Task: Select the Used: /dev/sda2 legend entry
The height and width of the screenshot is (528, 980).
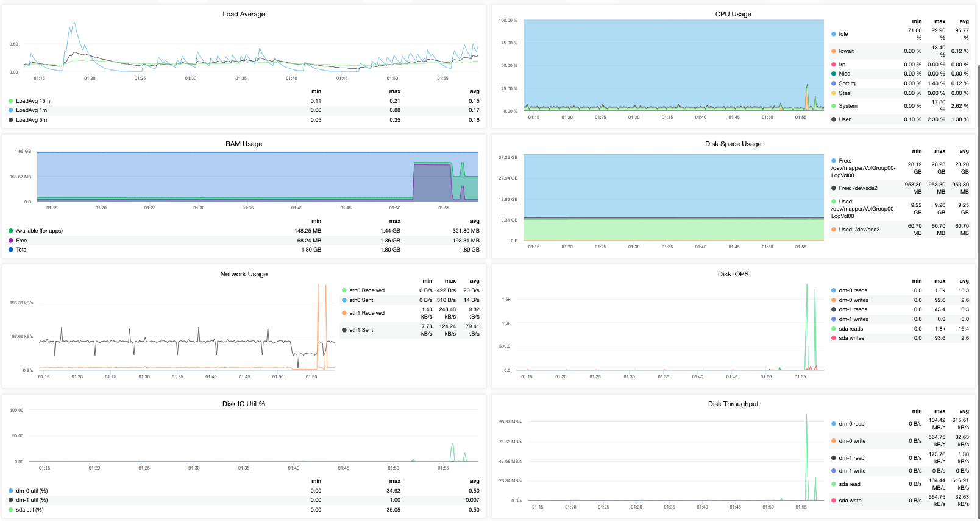Action: [x=859, y=230]
